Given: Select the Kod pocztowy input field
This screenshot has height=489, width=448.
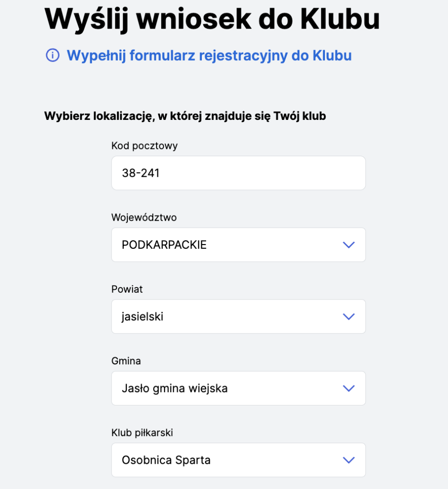Looking at the screenshot, I should 239,172.
